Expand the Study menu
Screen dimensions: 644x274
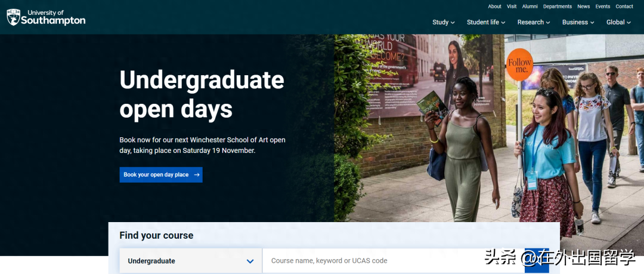[x=443, y=22]
